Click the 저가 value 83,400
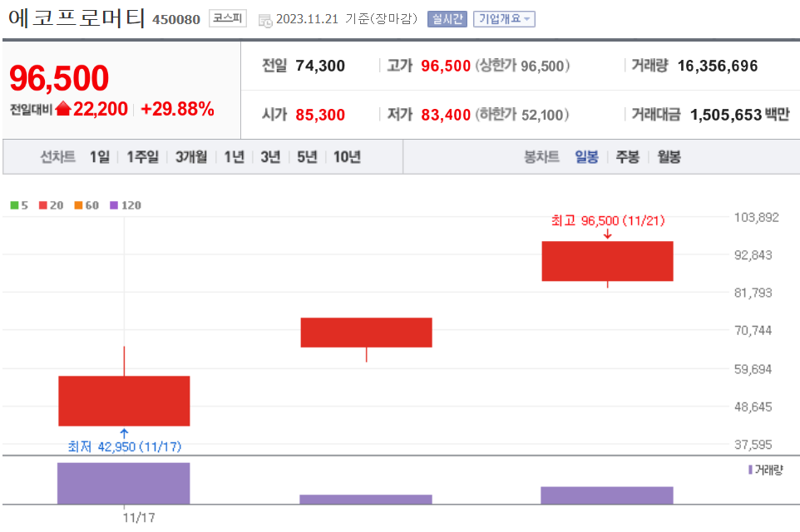Image resolution: width=800 pixels, height=532 pixels. point(446,115)
